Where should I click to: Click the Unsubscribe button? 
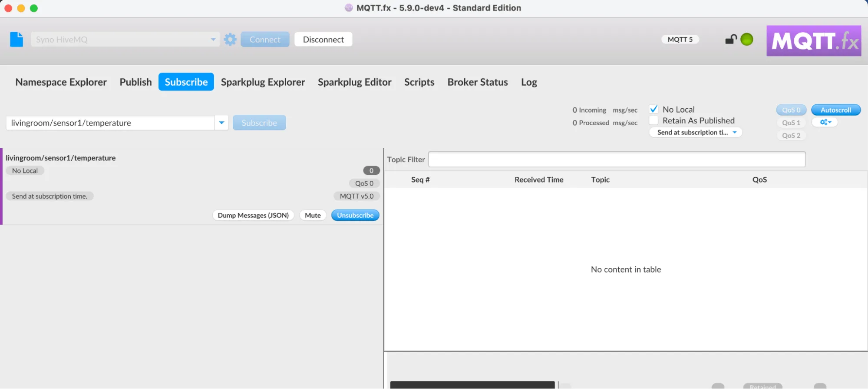pyautogui.click(x=355, y=216)
